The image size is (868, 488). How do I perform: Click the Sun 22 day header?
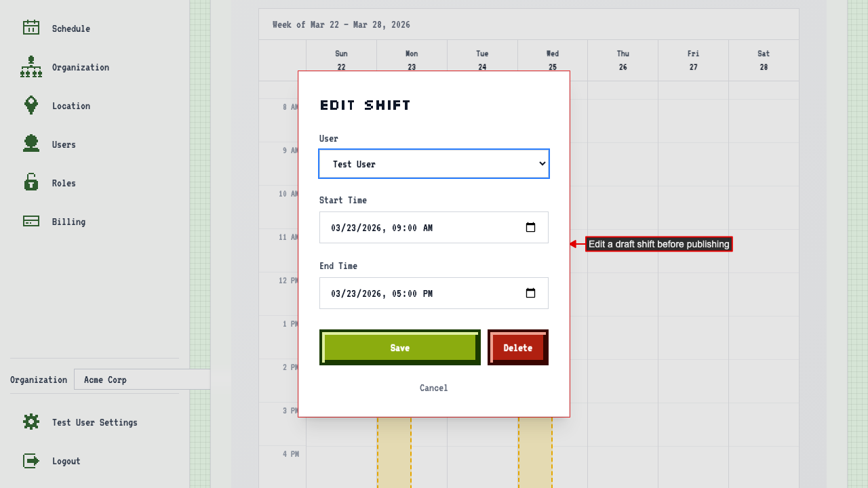[341, 60]
